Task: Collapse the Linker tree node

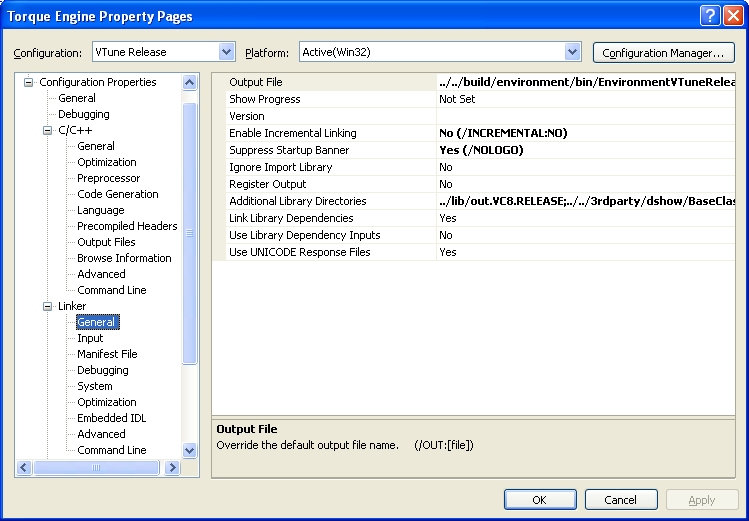Action: tap(47, 306)
